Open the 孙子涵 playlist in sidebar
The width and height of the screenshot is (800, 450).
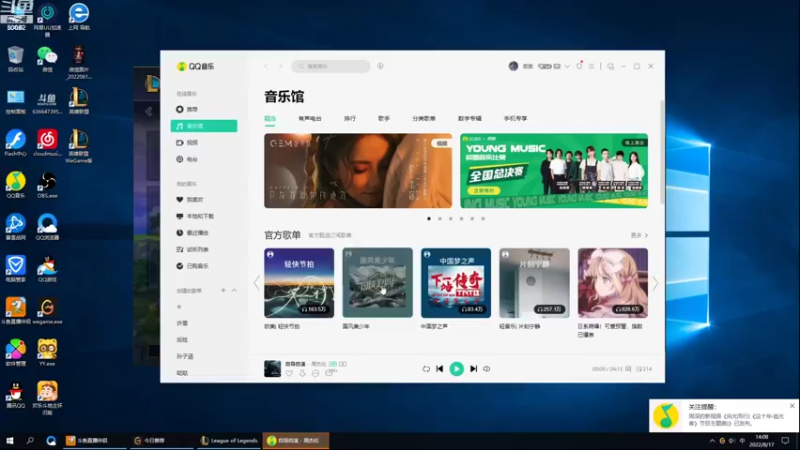click(185, 356)
